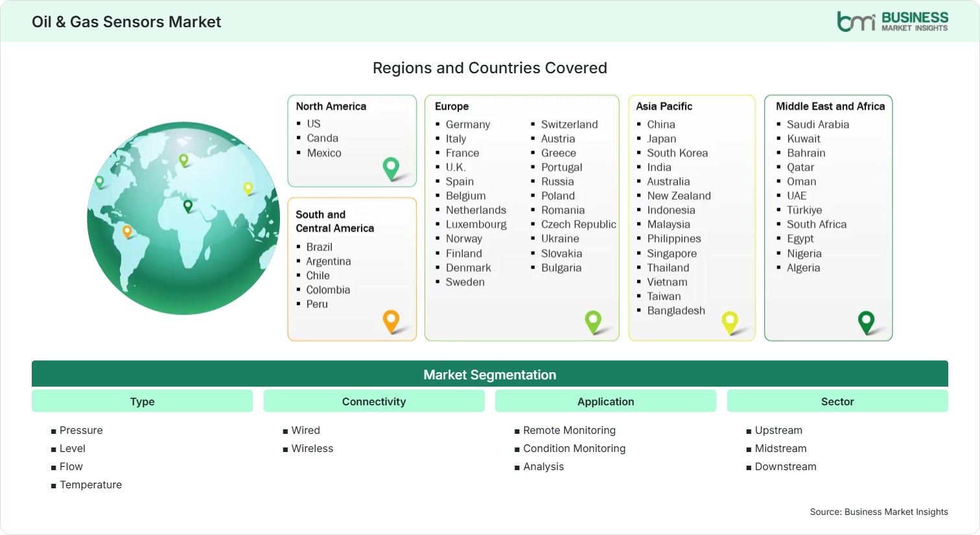Click the Asia Pacific heading
This screenshot has width=980, height=535.
[x=664, y=106]
